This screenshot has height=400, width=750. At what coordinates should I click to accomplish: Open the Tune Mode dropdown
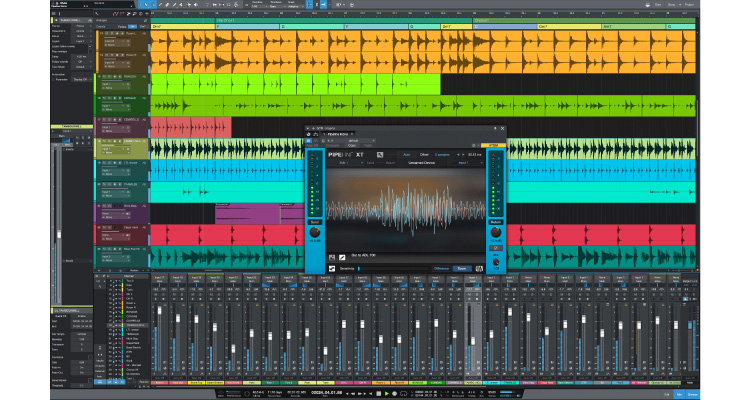point(82,67)
